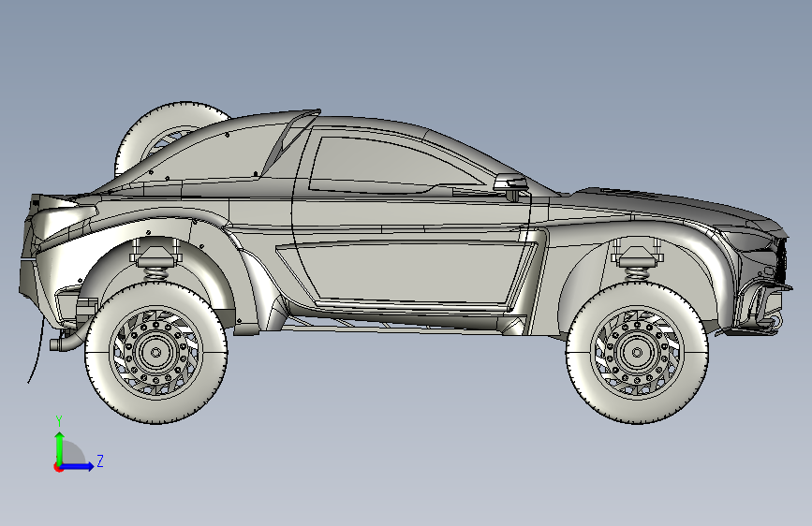This screenshot has height=526, width=812.
Task: Select the front suspension coil spring
Action: pyautogui.click(x=637, y=273)
